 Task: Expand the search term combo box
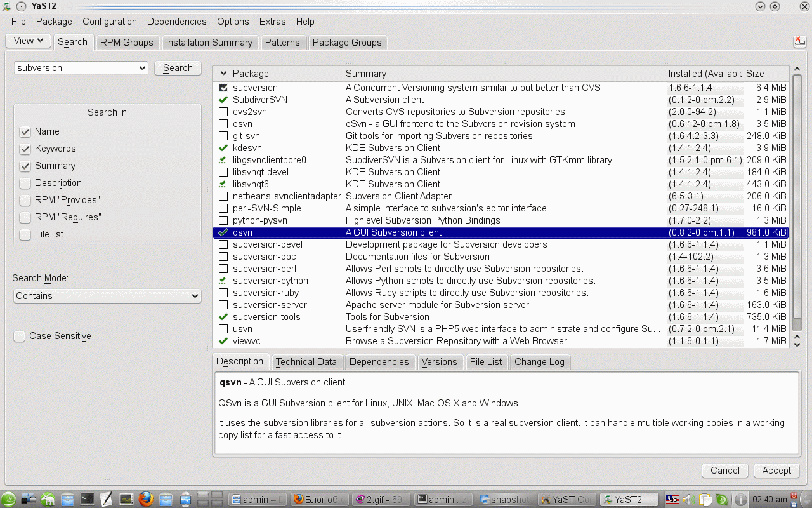tap(142, 68)
